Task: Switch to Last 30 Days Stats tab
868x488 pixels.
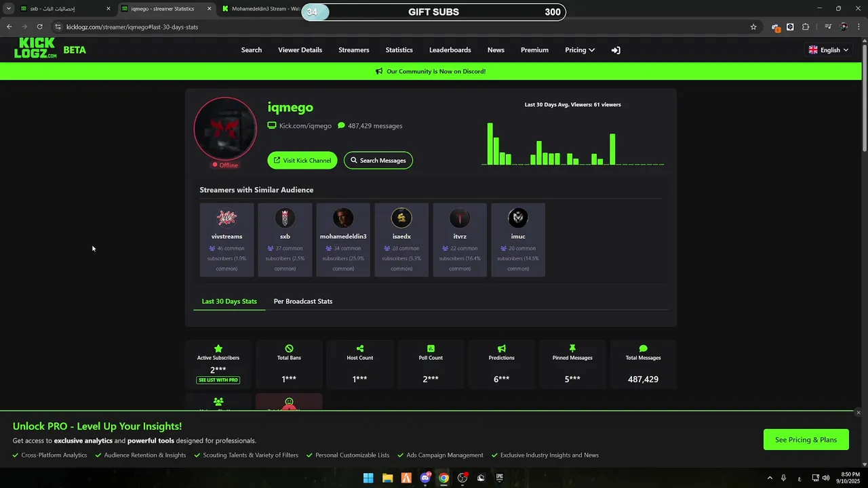Action: click(x=229, y=302)
